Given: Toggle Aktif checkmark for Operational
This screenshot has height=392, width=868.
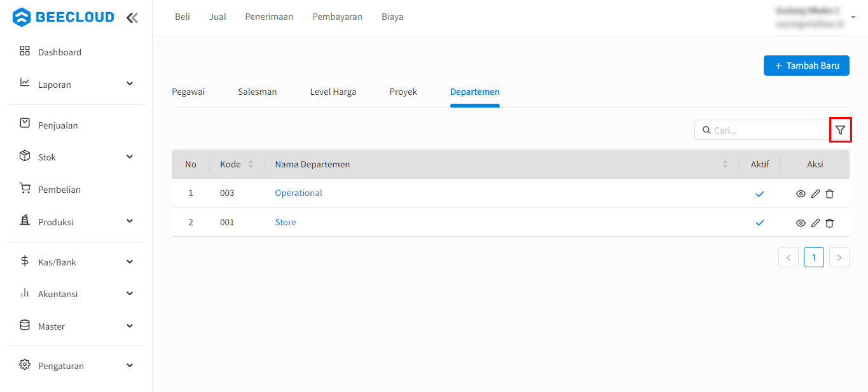Looking at the screenshot, I should (x=759, y=193).
